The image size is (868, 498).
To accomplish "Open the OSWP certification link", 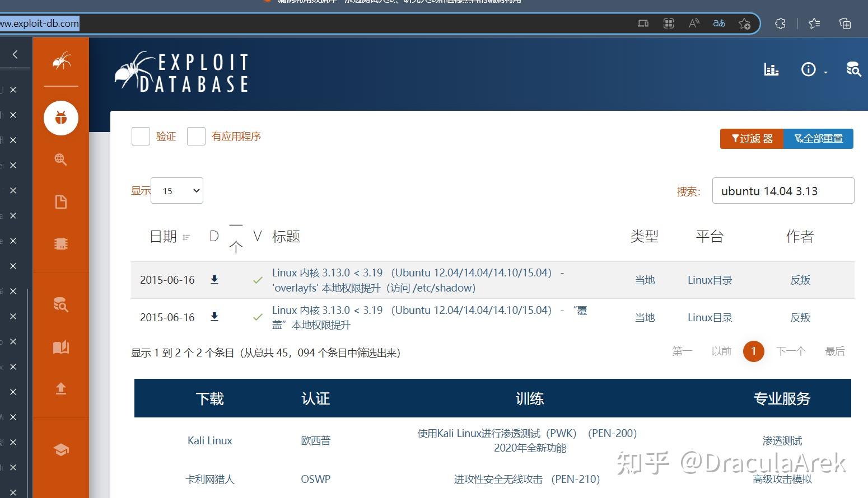I will pyautogui.click(x=316, y=480).
